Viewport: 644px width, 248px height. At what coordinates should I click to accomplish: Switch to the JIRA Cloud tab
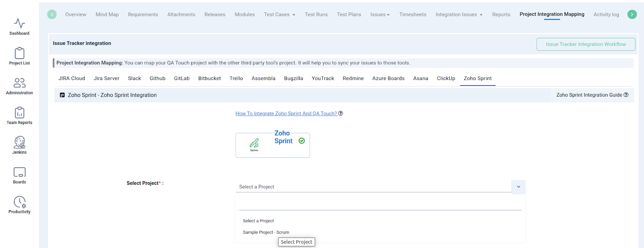click(72, 79)
